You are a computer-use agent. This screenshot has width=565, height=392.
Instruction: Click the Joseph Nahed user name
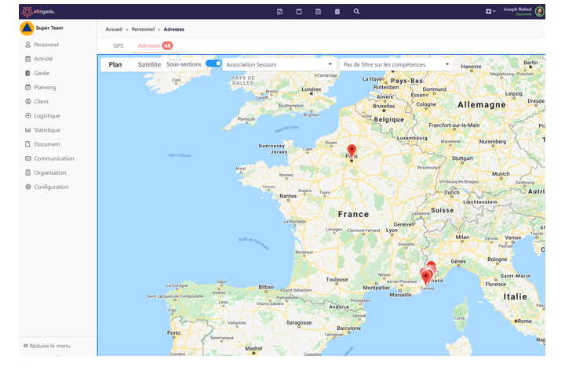point(517,9)
